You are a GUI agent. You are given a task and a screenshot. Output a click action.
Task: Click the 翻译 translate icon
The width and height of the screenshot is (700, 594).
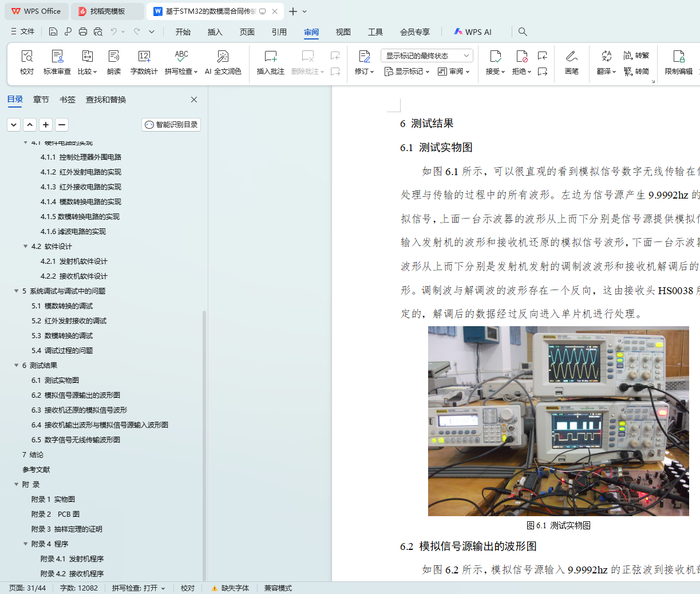pos(606,56)
